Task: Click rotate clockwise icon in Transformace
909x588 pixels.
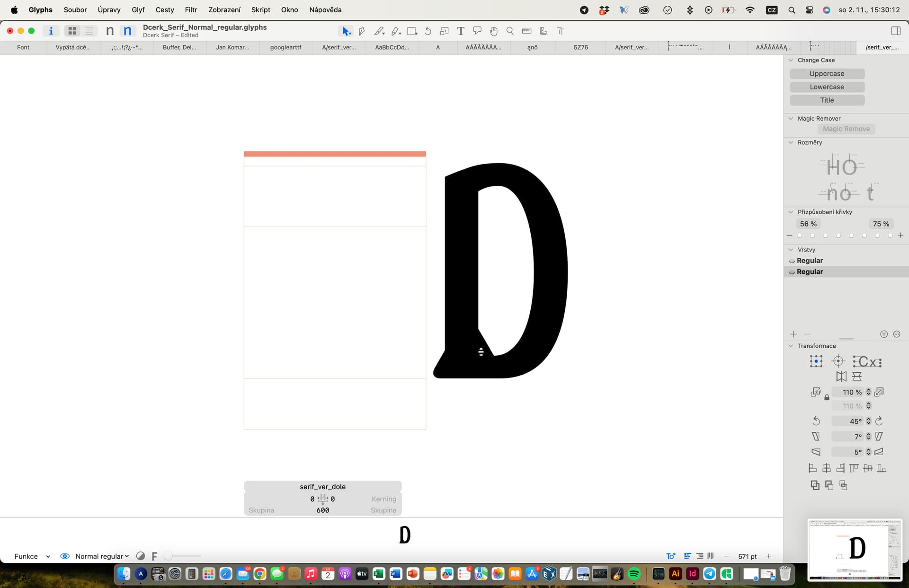Action: pos(879,421)
